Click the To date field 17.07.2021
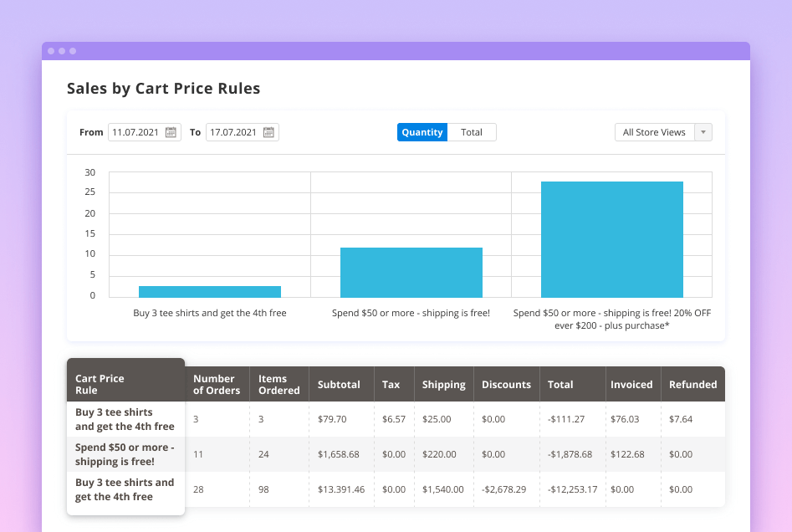 coord(233,132)
